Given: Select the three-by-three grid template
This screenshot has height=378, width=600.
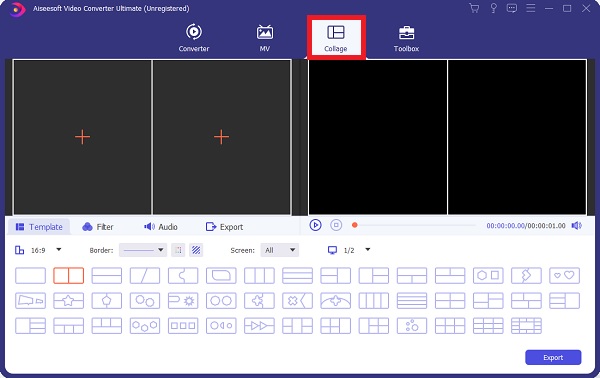Looking at the screenshot, I should pos(488,326).
